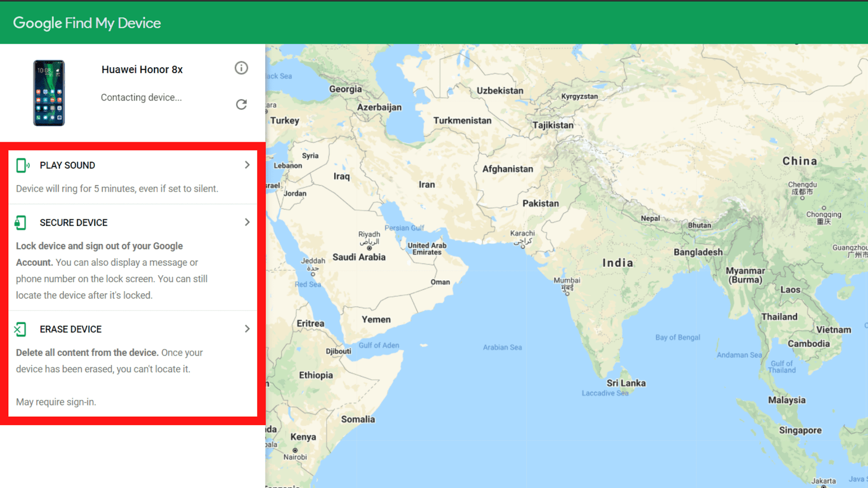Click India label on the map
The width and height of the screenshot is (868, 488).
[618, 263]
